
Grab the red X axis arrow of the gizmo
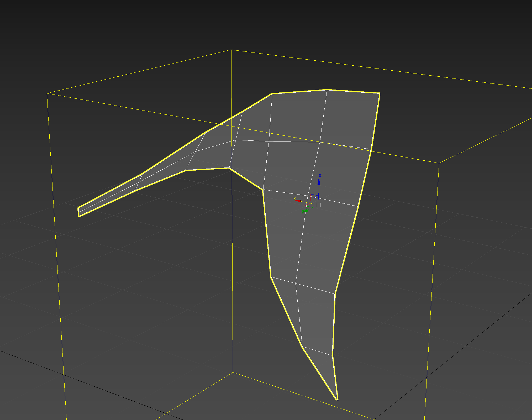tap(298, 201)
